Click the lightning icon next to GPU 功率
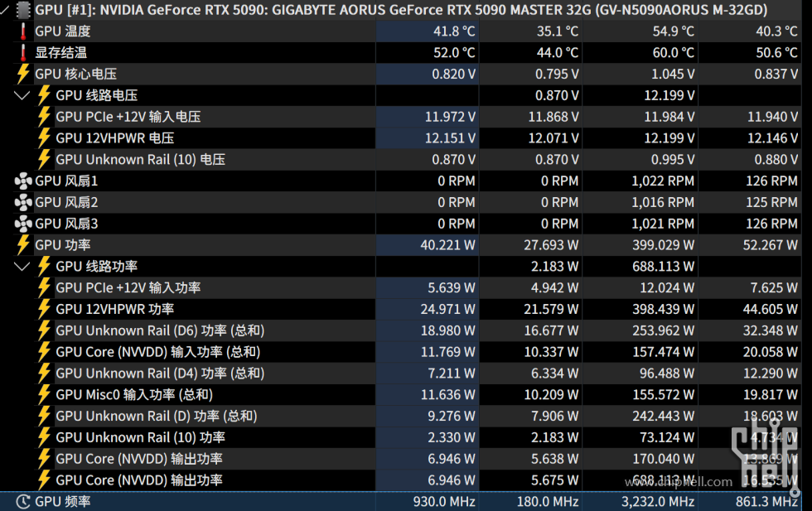The image size is (812, 511). (23, 244)
